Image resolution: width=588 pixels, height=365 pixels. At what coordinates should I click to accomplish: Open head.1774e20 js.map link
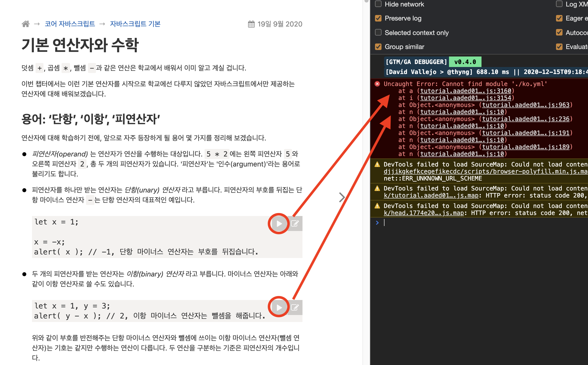[x=423, y=213]
